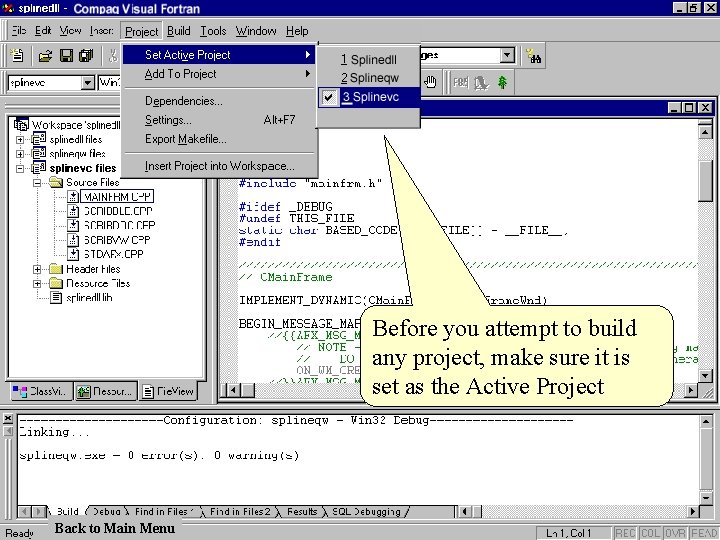This screenshot has width=720, height=540.
Task: Click editor vertical scrollbar up arrow
Action: coord(705,132)
